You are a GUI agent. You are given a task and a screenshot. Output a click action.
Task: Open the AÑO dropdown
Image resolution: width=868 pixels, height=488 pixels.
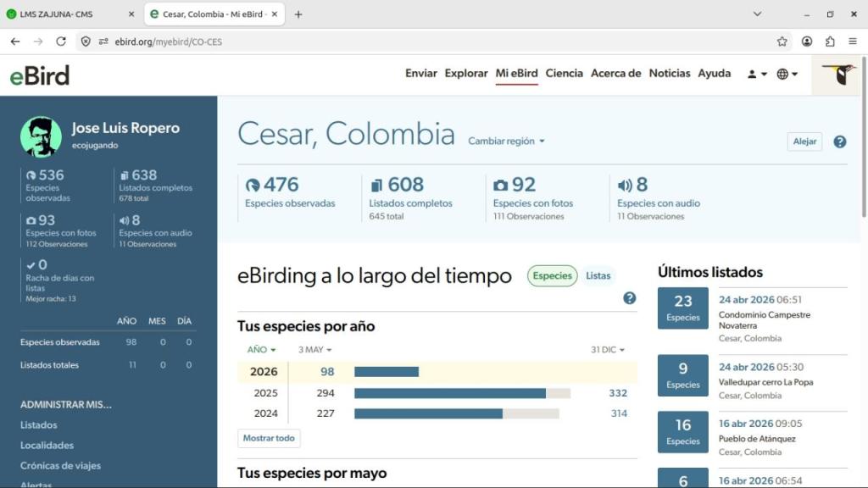[x=261, y=350]
